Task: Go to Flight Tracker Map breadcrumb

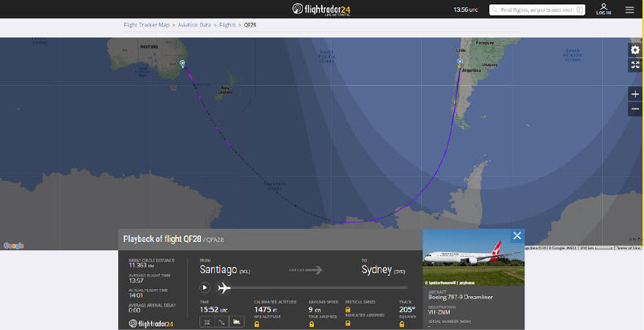Action: (x=146, y=25)
